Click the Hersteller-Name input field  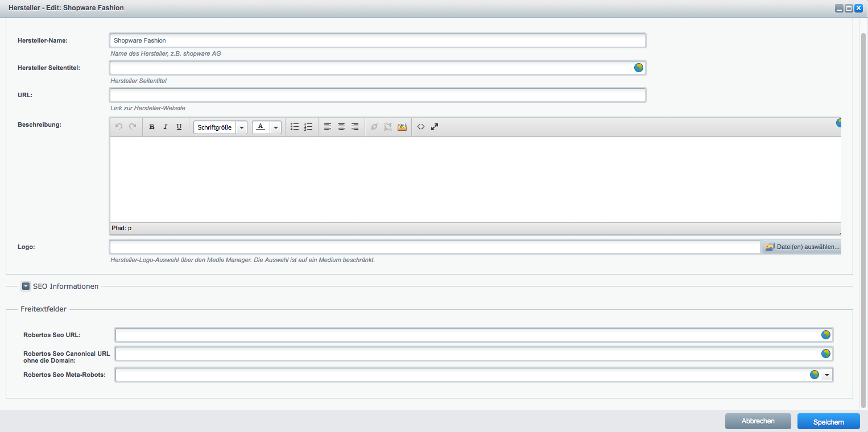(378, 40)
